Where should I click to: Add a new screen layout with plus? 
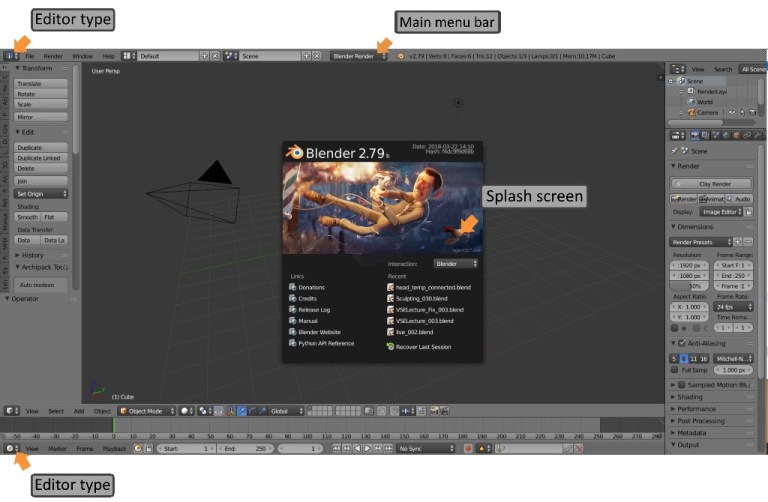pos(205,56)
